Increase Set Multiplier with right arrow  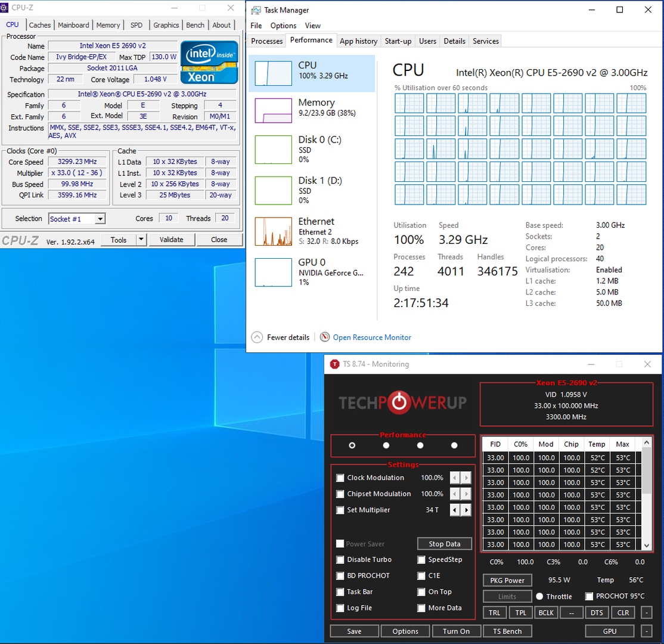(466, 510)
